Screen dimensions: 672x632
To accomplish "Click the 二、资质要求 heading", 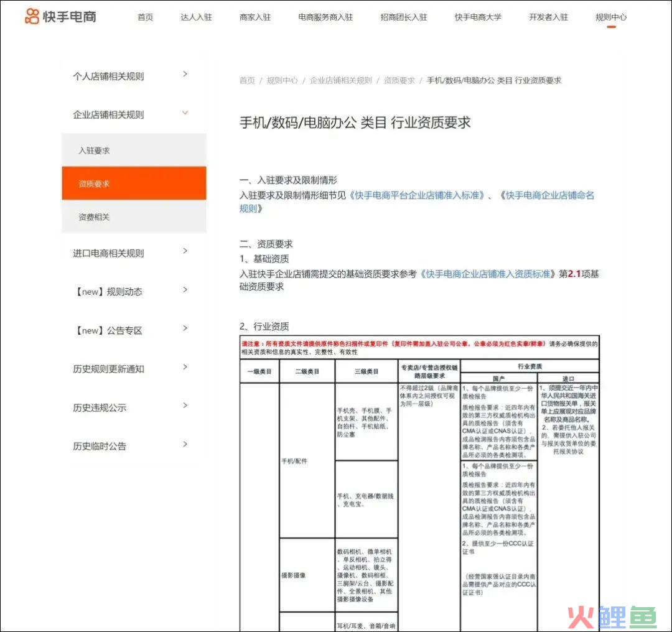I will click(x=266, y=244).
